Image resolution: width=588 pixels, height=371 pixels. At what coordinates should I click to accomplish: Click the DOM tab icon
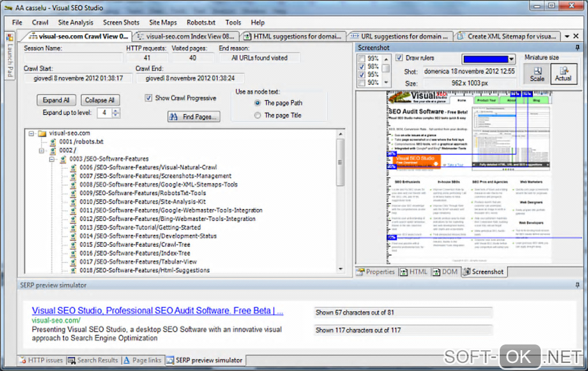click(436, 272)
